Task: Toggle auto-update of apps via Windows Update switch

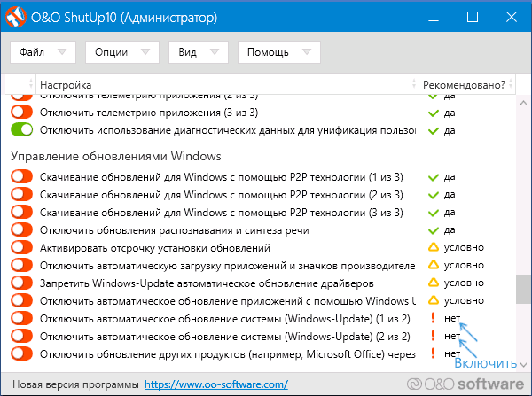Action: [21, 300]
